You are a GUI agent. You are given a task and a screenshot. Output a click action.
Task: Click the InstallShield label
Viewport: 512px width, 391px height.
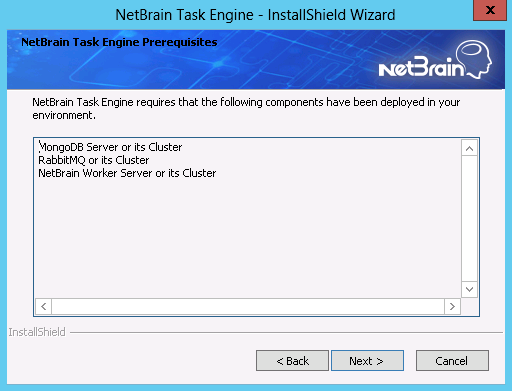tap(37, 332)
